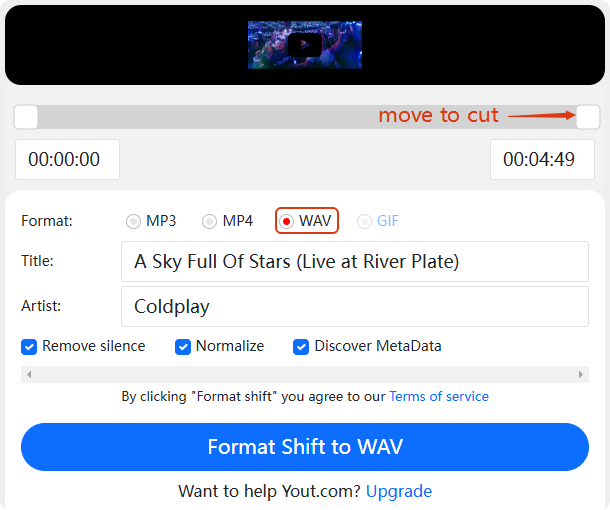Click the horizontal scrollbar track
610x510 pixels.
(x=304, y=375)
